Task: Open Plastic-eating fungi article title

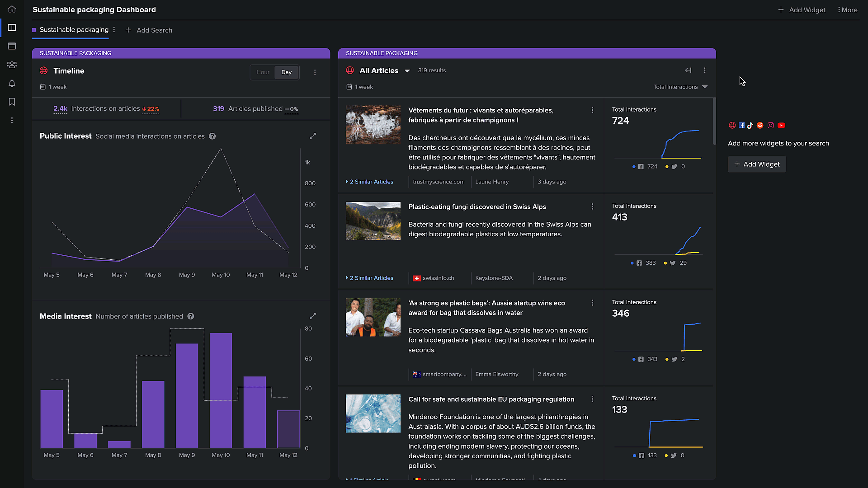Action: coord(477,206)
